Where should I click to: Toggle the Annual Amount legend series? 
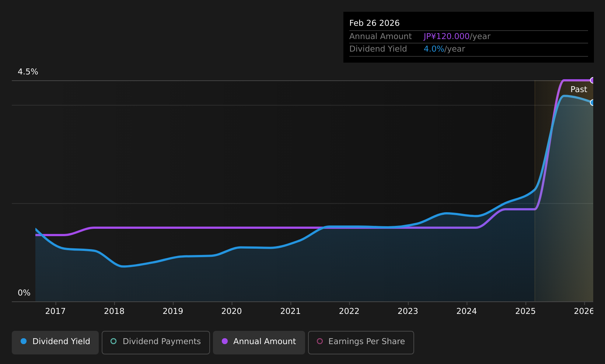259,342
